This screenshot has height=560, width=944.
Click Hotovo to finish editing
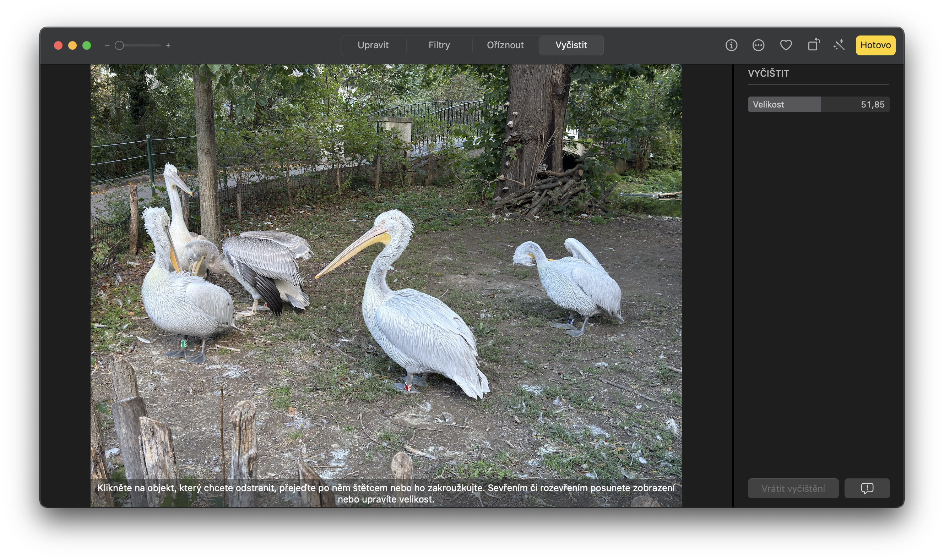click(x=875, y=45)
